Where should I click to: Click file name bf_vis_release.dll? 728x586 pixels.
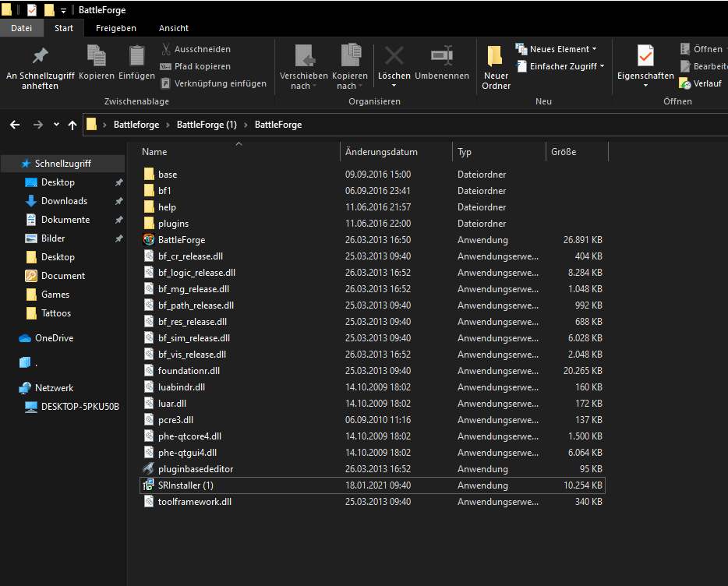(193, 355)
